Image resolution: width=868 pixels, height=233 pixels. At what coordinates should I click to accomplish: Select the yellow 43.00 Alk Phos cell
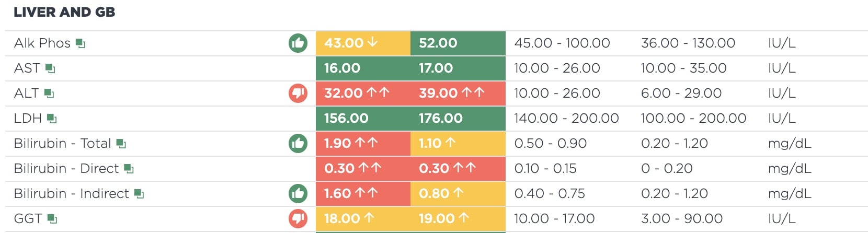tap(363, 43)
